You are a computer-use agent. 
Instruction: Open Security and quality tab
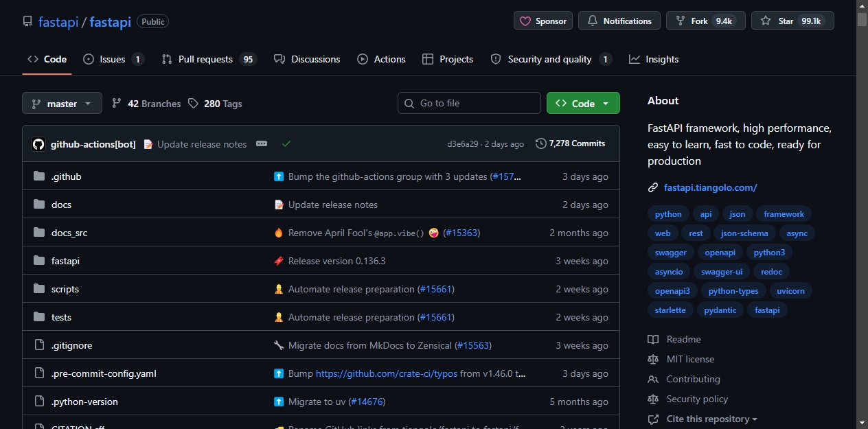(551, 59)
